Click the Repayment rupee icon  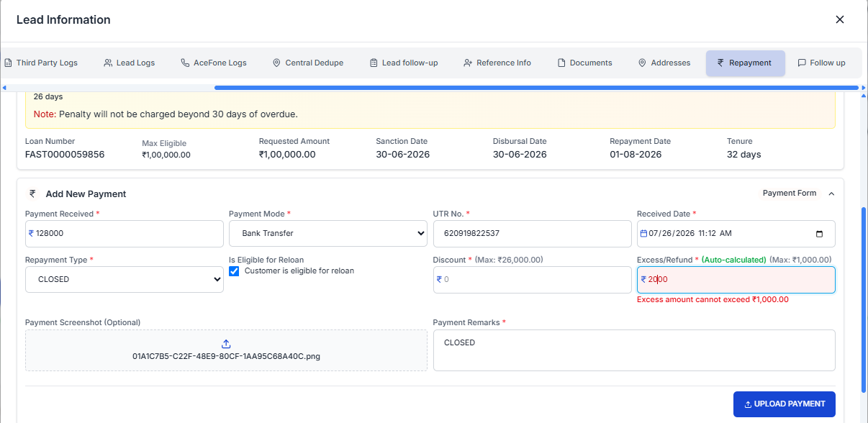pyautogui.click(x=720, y=63)
